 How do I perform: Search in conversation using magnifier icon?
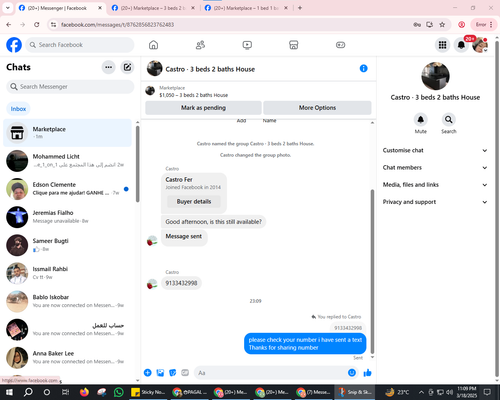click(x=449, y=119)
